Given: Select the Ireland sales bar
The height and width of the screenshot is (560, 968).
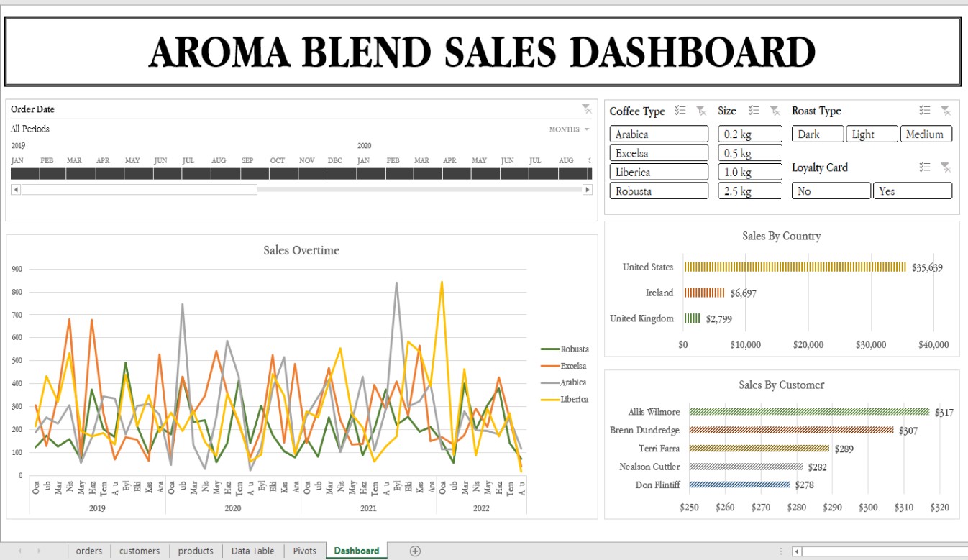Looking at the screenshot, I should click(705, 293).
